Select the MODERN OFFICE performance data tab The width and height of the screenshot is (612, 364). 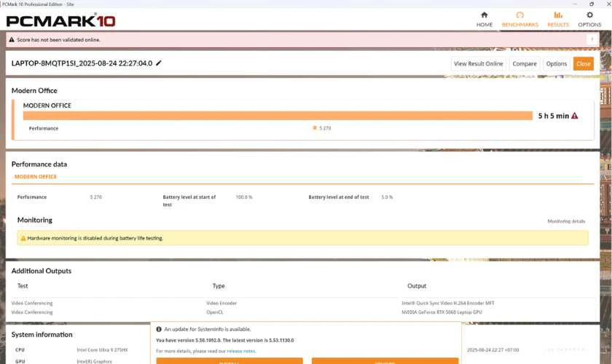(x=36, y=177)
